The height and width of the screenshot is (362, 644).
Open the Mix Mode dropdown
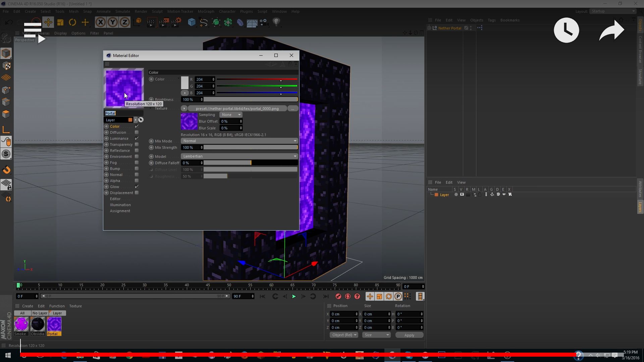pyautogui.click(x=239, y=141)
